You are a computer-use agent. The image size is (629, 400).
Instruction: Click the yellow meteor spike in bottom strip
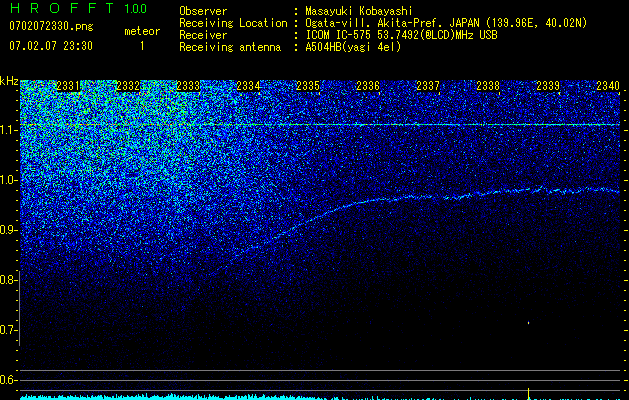528,394
